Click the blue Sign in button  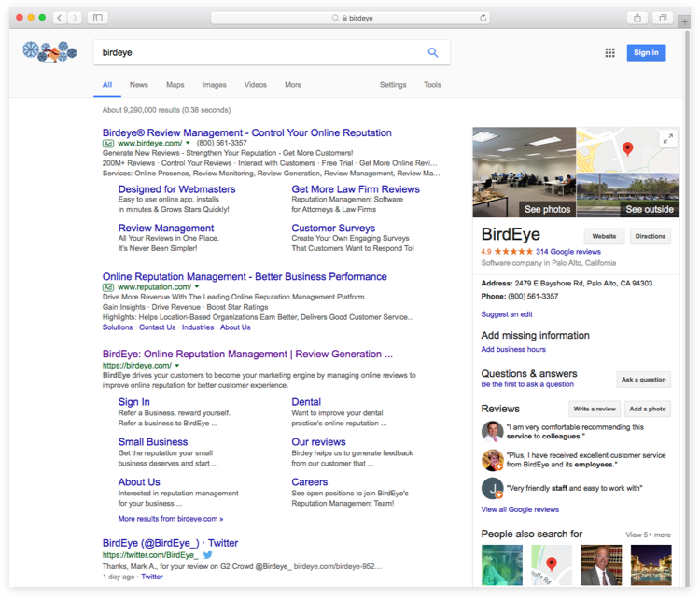click(646, 52)
